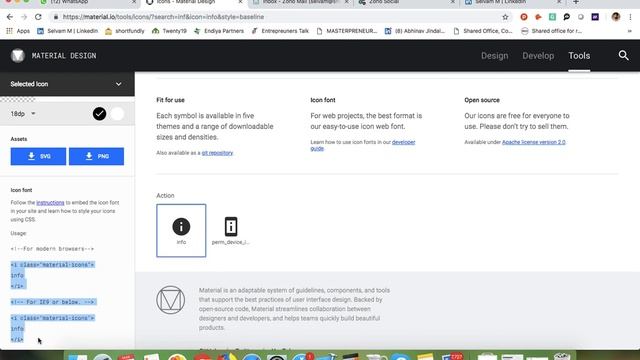Open the Shared Office, Co... bookmark
The height and width of the screenshot is (360, 640).
[483, 31]
